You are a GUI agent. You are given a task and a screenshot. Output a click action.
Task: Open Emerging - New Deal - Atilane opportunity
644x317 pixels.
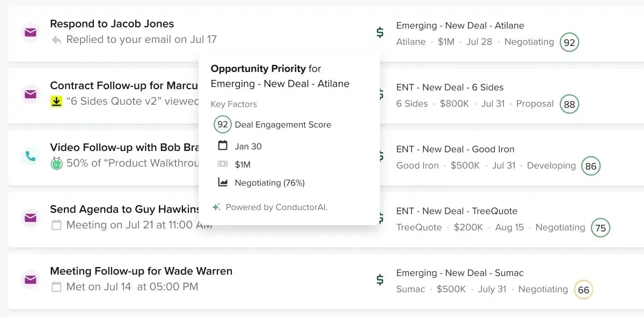click(460, 25)
